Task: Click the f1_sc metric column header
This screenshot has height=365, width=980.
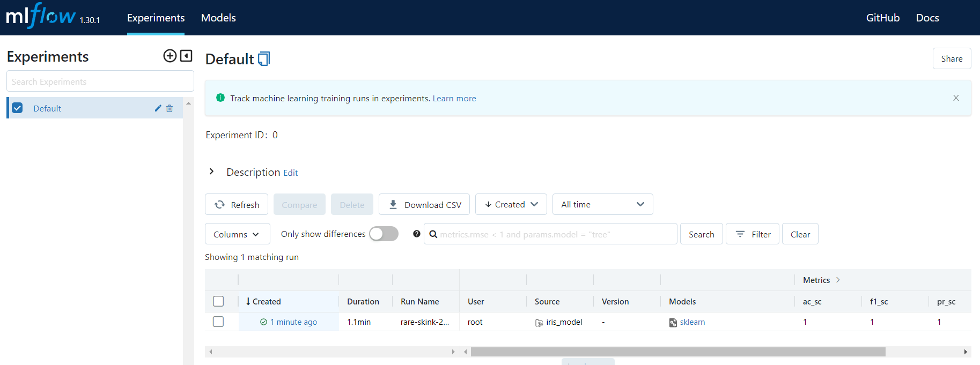Action: (879, 301)
